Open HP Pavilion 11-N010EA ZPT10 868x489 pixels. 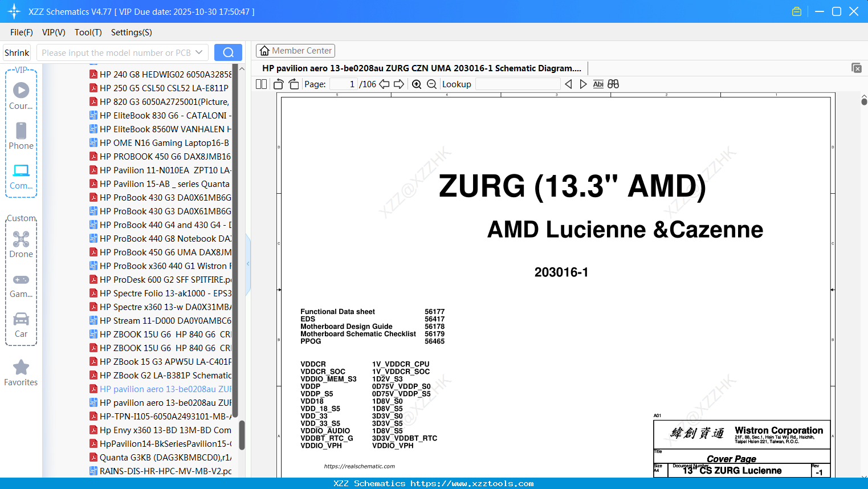pos(161,170)
